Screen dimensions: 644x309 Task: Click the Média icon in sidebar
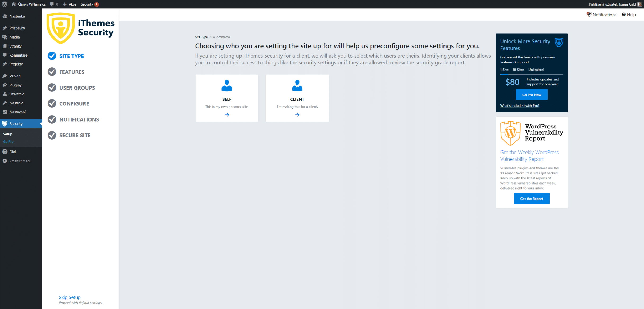[x=5, y=37]
